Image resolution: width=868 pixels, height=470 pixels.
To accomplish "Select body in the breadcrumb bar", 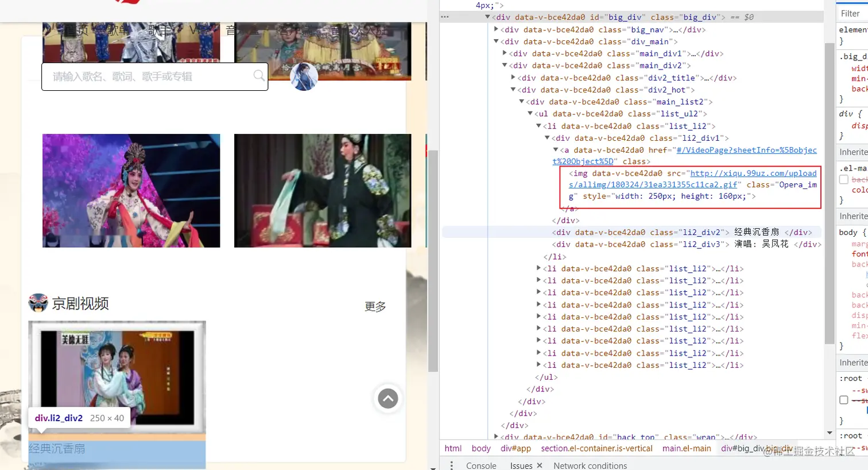I will (481, 448).
